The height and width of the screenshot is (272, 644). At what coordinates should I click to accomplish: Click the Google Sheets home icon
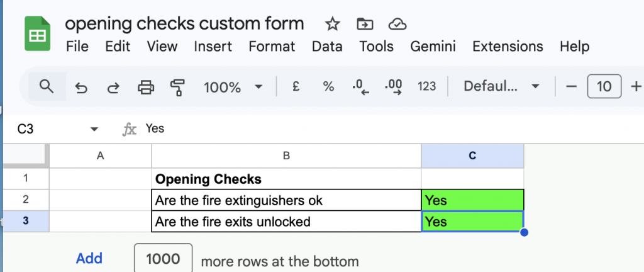click(x=37, y=34)
